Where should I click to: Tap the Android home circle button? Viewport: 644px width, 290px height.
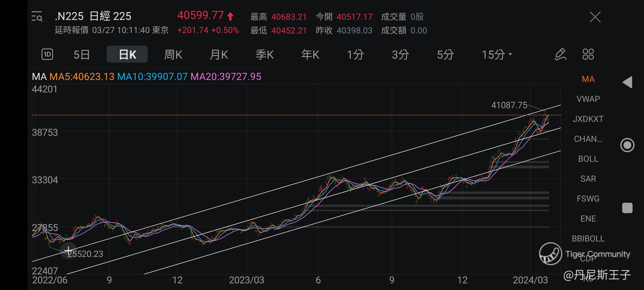click(x=627, y=145)
